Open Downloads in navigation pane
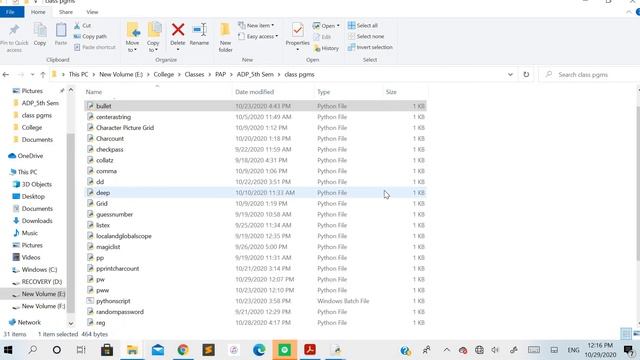The height and width of the screenshot is (360, 640). pyautogui.click(x=33, y=221)
